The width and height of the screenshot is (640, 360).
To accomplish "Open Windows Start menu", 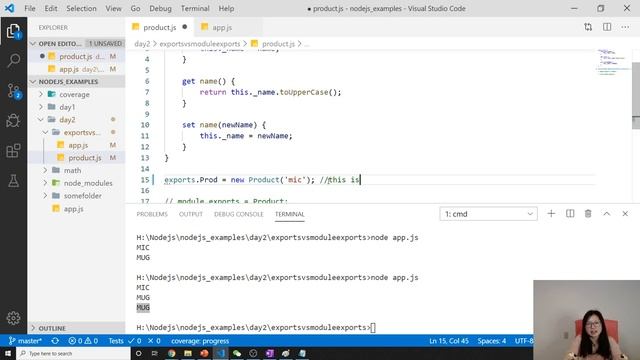I will pos(8,353).
